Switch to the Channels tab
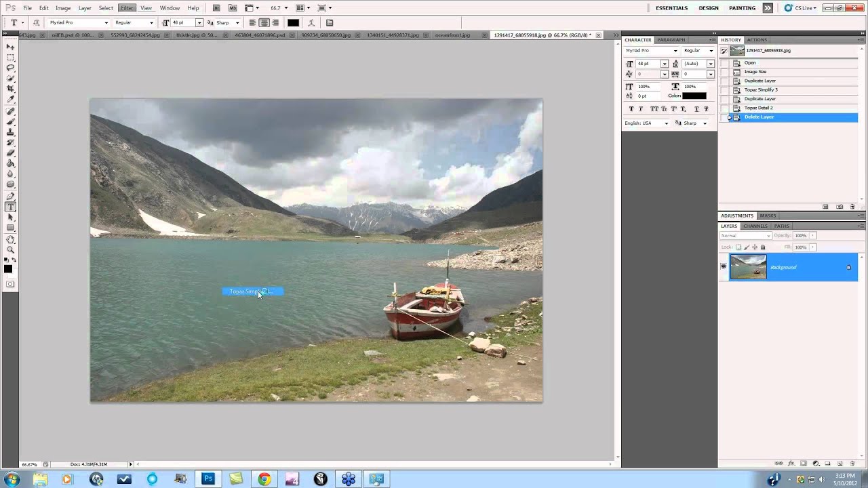This screenshot has height=488, width=868. (x=755, y=226)
